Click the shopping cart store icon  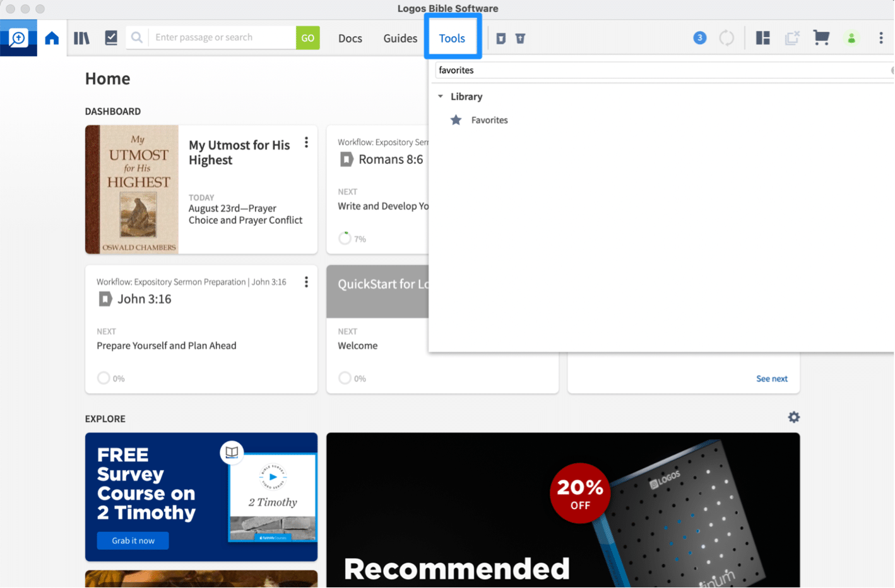821,38
